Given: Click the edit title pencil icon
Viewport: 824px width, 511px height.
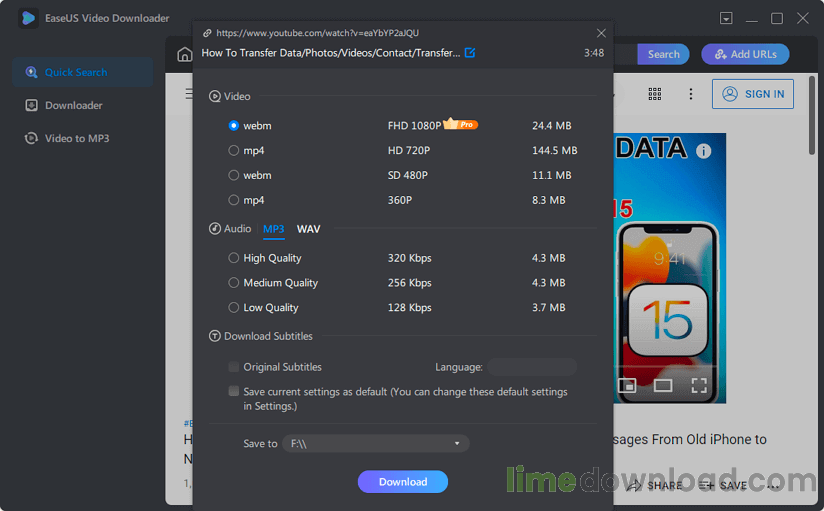Looking at the screenshot, I should (470, 53).
